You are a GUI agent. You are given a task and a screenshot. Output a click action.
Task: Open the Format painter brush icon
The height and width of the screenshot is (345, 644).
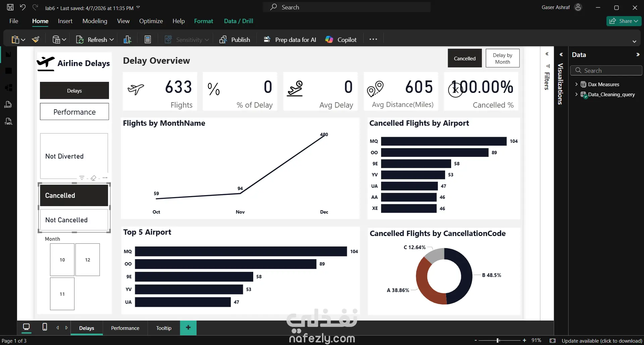[x=36, y=40]
